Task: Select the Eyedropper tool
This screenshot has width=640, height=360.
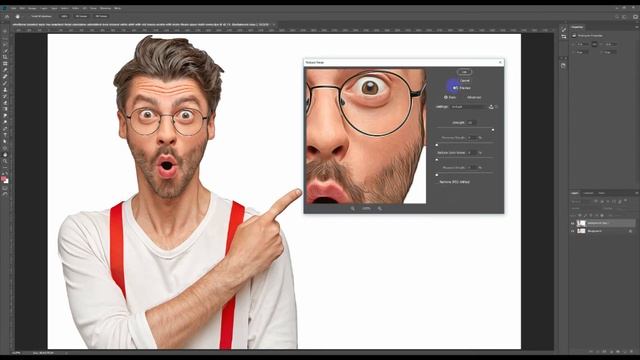Action: pyautogui.click(x=5, y=70)
